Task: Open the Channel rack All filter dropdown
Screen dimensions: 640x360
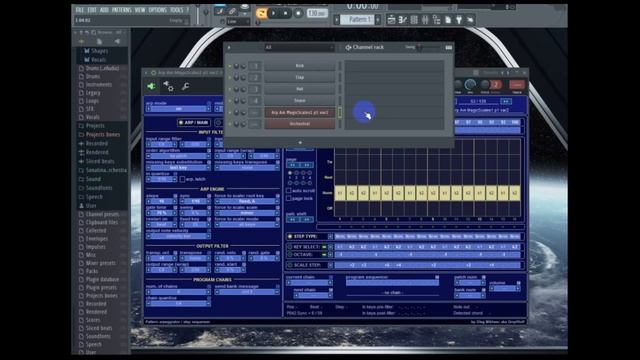Action: point(299,47)
